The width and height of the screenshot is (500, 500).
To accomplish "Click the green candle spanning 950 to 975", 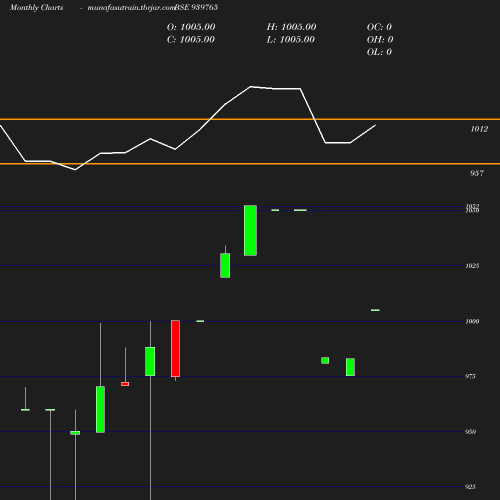I will click(100, 410).
